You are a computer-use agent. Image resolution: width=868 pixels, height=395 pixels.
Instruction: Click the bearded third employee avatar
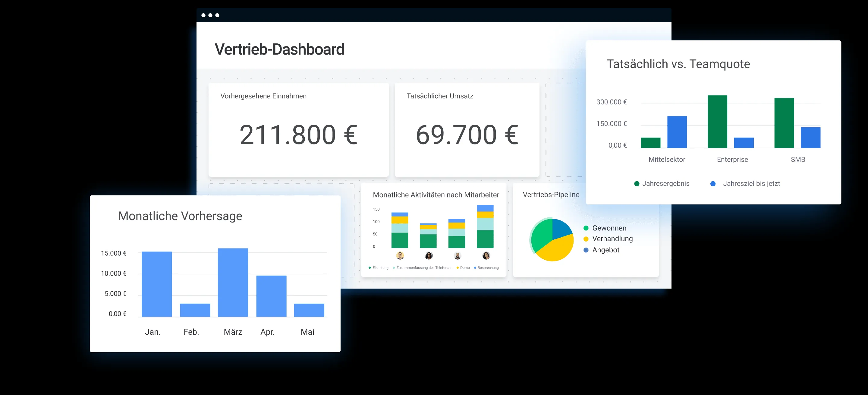click(457, 255)
